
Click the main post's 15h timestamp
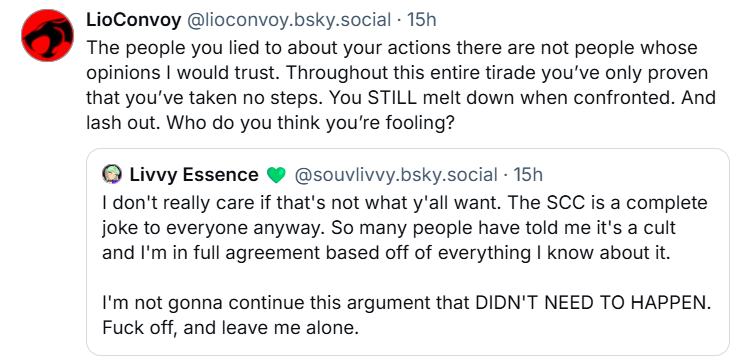[x=422, y=20]
